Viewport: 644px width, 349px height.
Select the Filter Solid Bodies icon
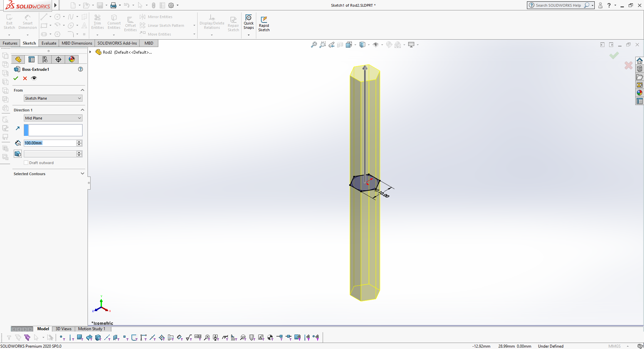[x=98, y=338]
